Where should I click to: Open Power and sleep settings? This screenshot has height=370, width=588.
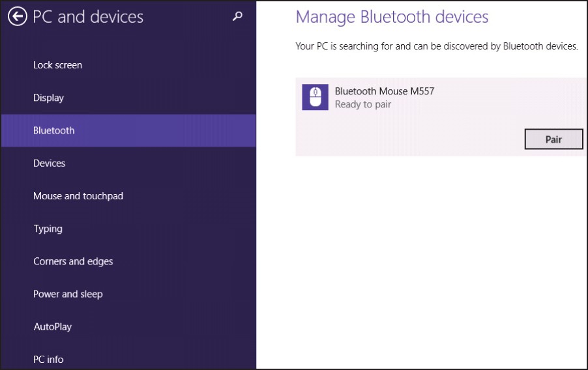[68, 294]
